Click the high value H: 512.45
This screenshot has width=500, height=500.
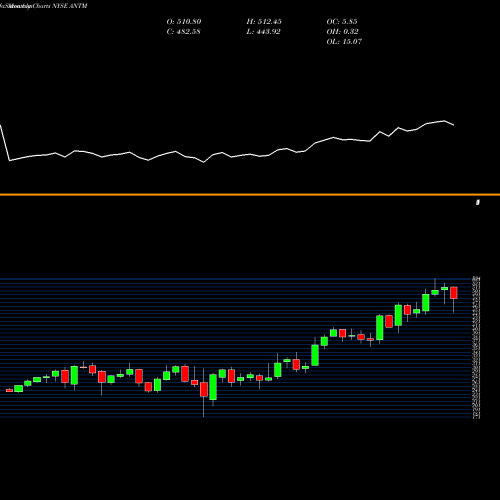(x=264, y=22)
